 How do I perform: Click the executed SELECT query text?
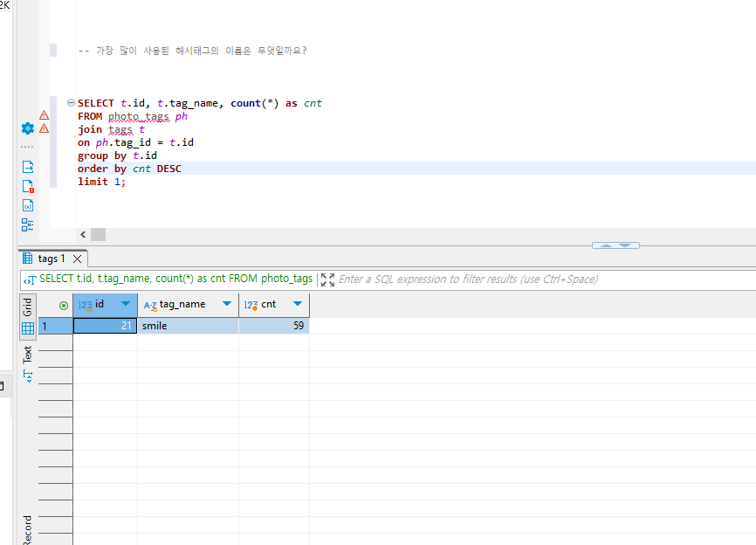pos(176,279)
